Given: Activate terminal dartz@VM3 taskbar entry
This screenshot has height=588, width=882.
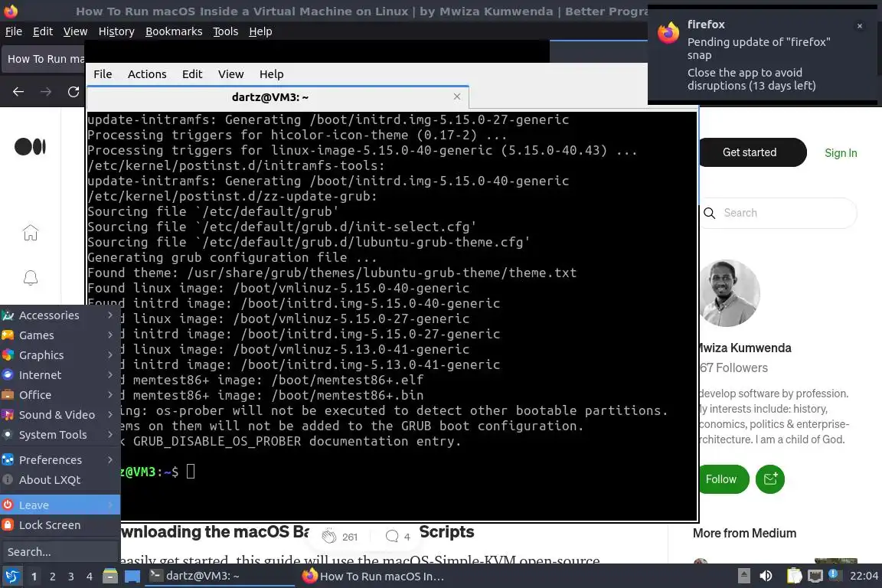Looking at the screenshot, I should (x=220, y=576).
